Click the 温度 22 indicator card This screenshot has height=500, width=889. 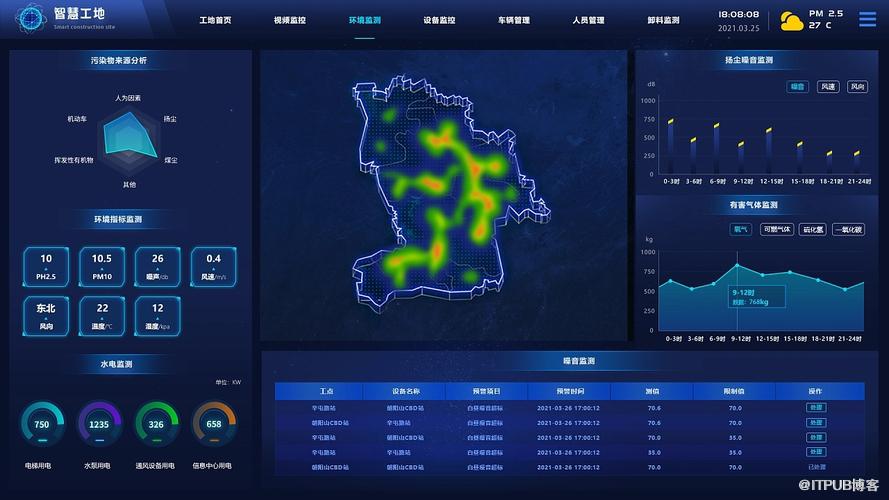pos(102,316)
